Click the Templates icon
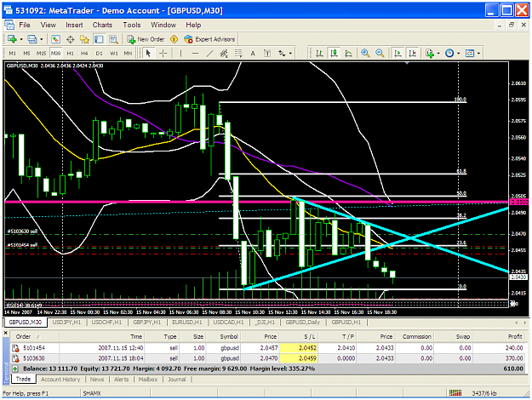532x400 pixels. point(470,54)
